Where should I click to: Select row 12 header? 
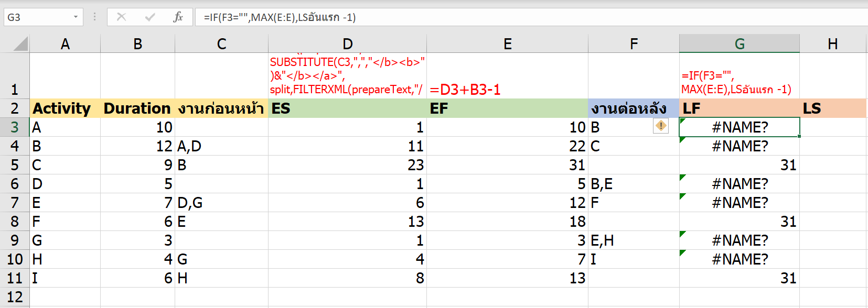(15, 297)
